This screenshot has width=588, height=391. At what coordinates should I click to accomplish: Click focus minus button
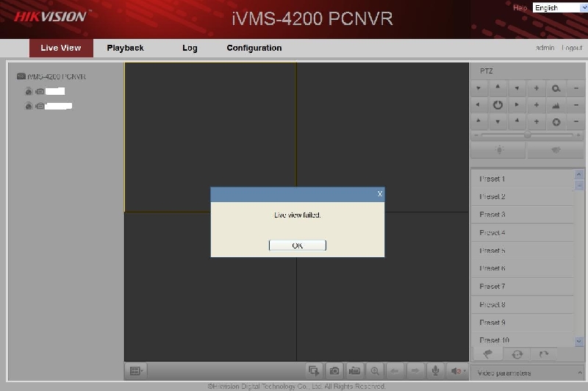pyautogui.click(x=576, y=105)
